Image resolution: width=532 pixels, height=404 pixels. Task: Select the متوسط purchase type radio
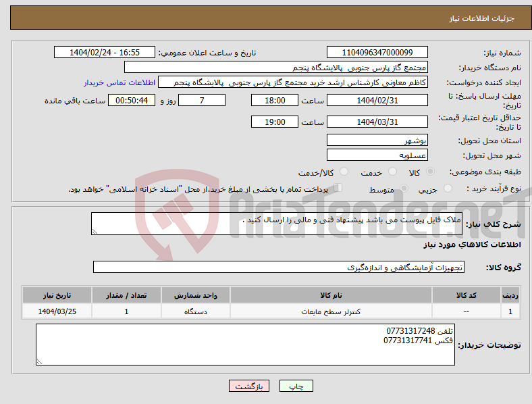pyautogui.click(x=404, y=188)
